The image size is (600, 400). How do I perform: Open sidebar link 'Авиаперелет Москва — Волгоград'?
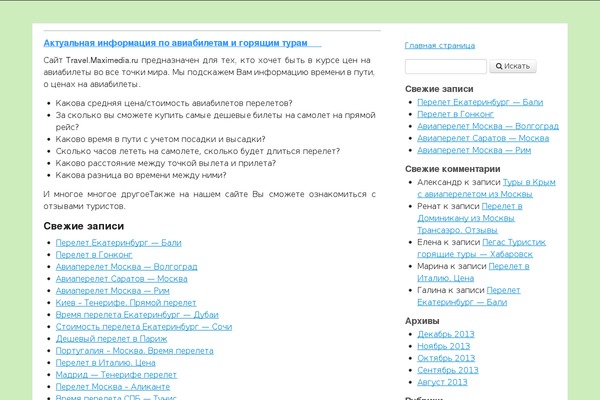coord(488,126)
